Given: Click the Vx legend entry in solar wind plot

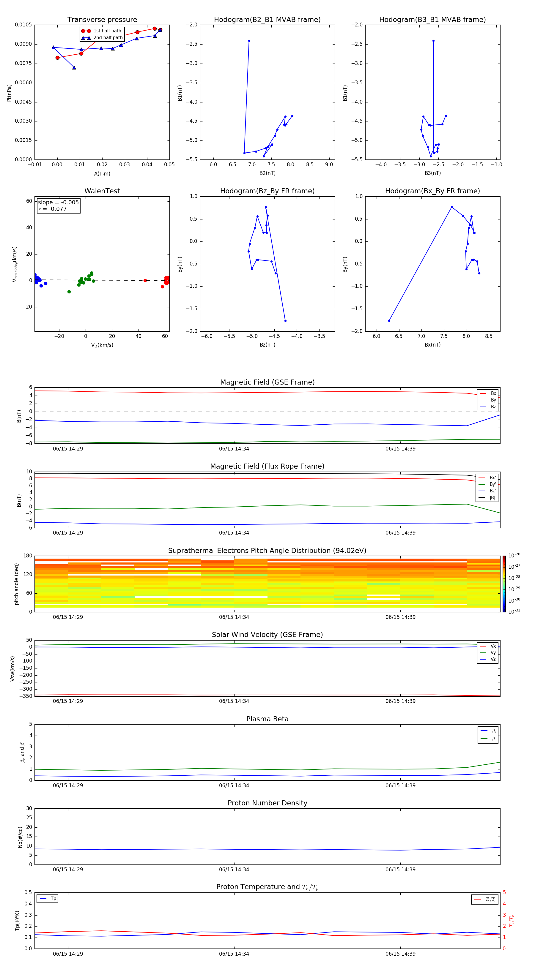Looking at the screenshot, I should [488, 646].
